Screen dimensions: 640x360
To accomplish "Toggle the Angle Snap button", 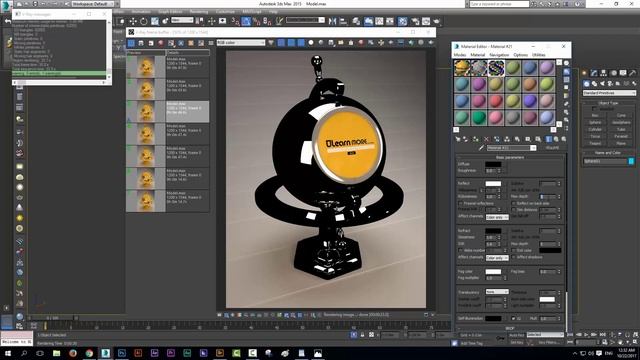I will point(246,21).
